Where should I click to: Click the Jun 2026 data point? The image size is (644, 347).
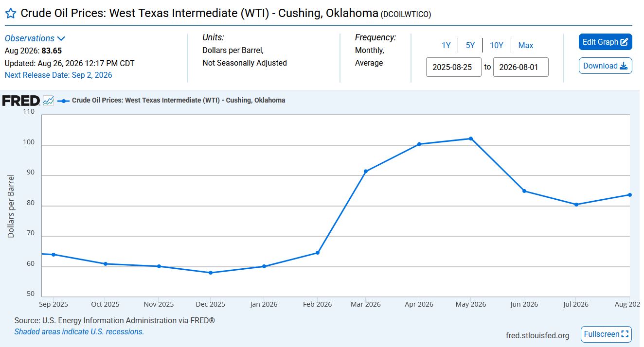point(524,191)
